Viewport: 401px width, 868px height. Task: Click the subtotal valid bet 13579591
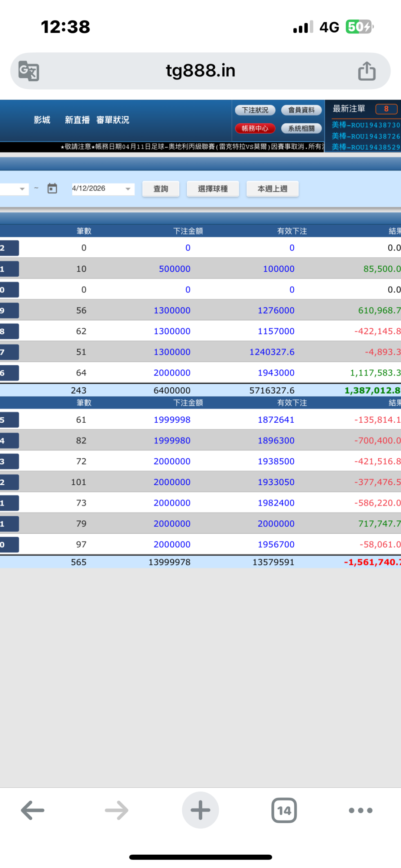(x=273, y=562)
